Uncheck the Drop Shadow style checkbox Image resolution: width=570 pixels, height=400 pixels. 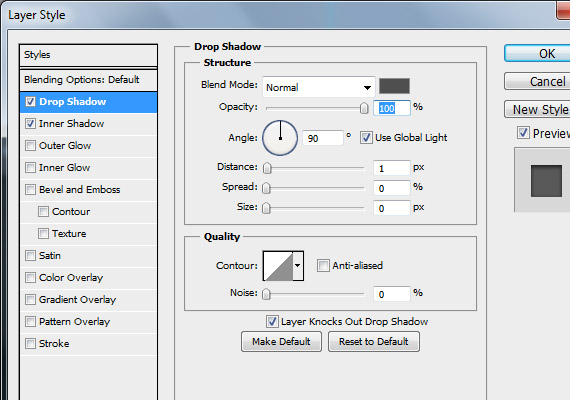[x=31, y=102]
